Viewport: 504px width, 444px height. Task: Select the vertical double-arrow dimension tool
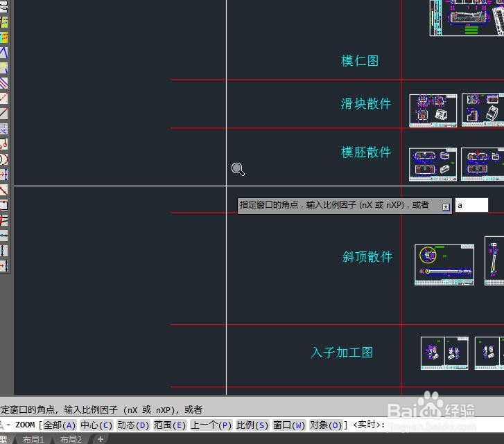3,251
